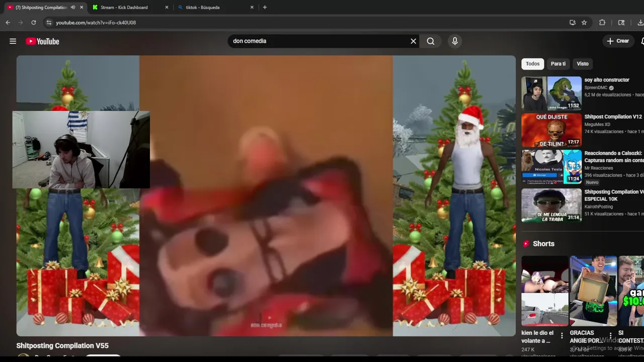This screenshot has width=644, height=362.
Task: Go forward with the browser forward arrow
Action: coord(21,23)
